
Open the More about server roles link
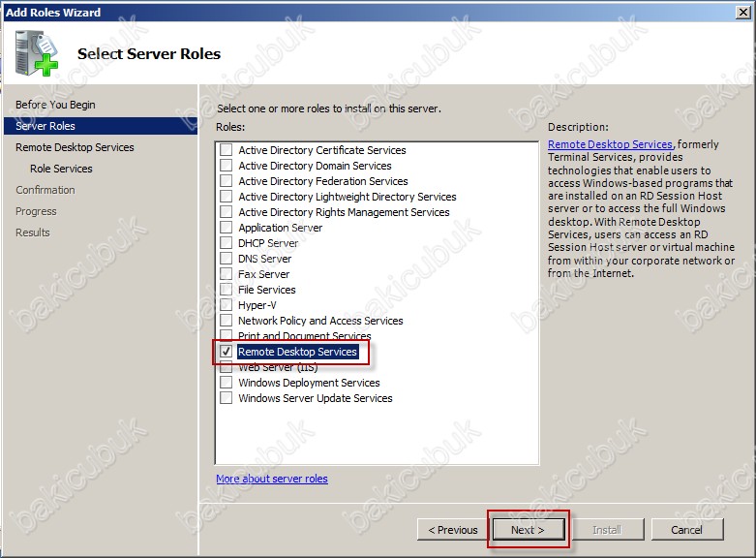point(272,479)
